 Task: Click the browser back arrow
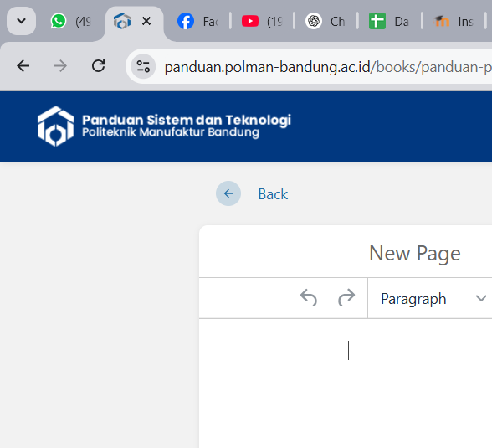pos(23,66)
